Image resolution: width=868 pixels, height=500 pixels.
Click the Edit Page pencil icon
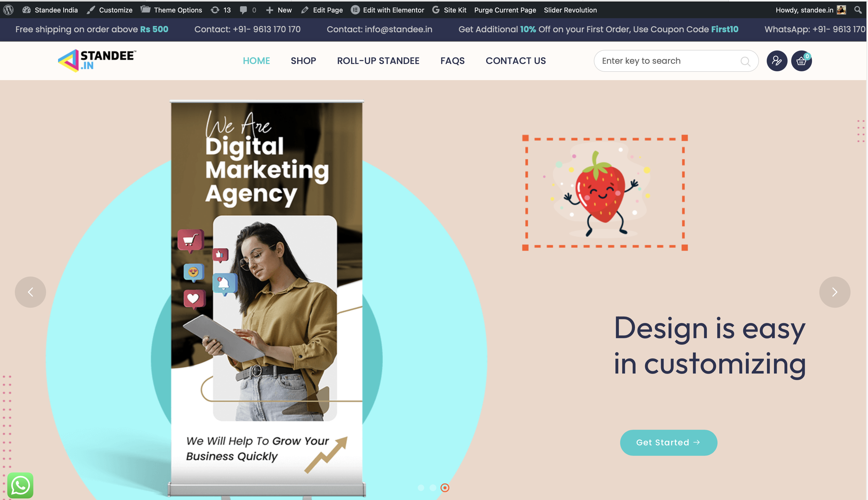click(x=305, y=10)
